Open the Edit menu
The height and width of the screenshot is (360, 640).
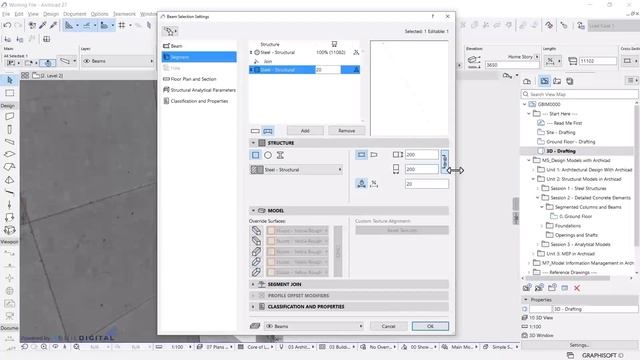click(19, 14)
